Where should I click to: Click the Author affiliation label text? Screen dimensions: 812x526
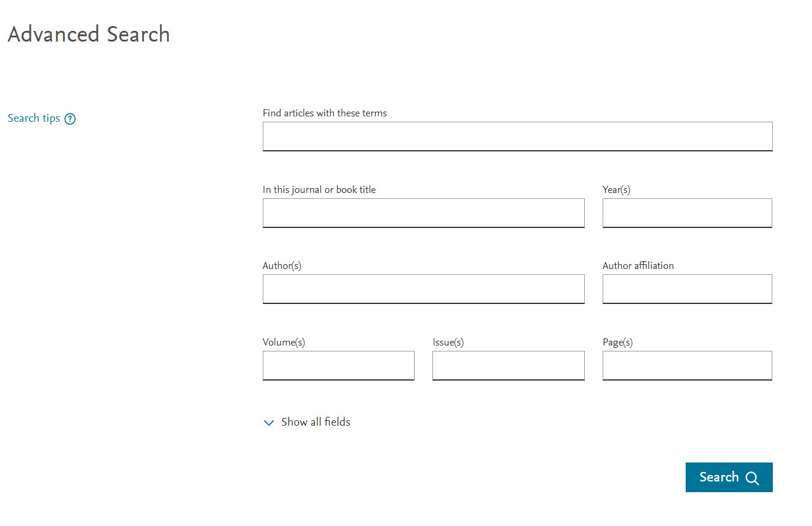coord(638,265)
